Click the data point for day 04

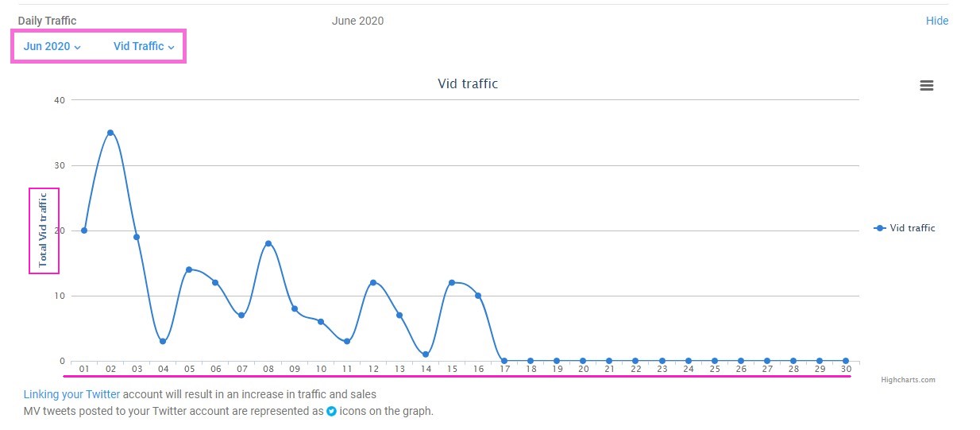(x=163, y=341)
